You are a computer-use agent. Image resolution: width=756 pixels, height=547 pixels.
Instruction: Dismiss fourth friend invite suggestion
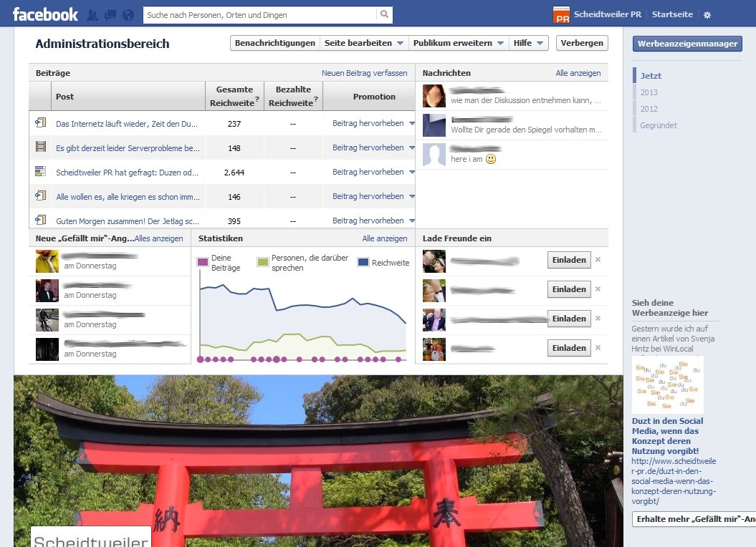598,348
